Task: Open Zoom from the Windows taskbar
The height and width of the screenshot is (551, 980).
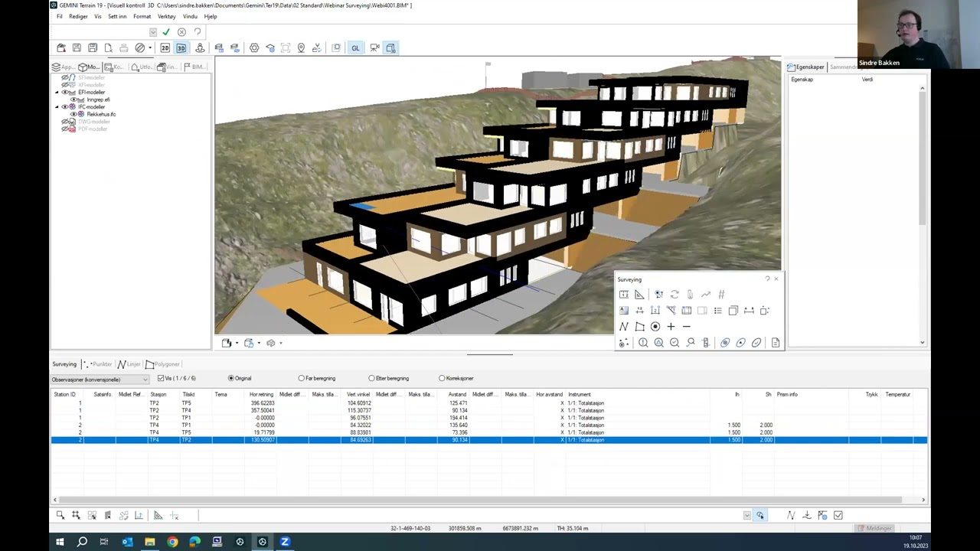Action: [285, 542]
